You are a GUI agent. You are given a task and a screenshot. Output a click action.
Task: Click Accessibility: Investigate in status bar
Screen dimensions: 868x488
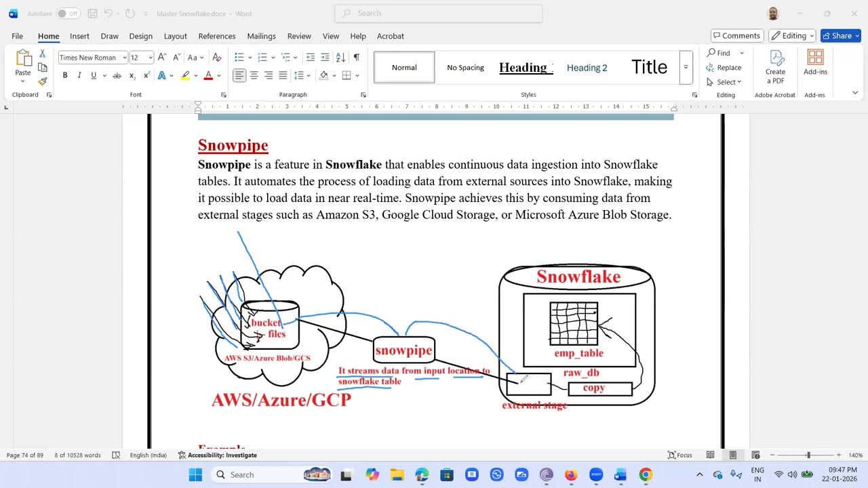[x=218, y=455]
